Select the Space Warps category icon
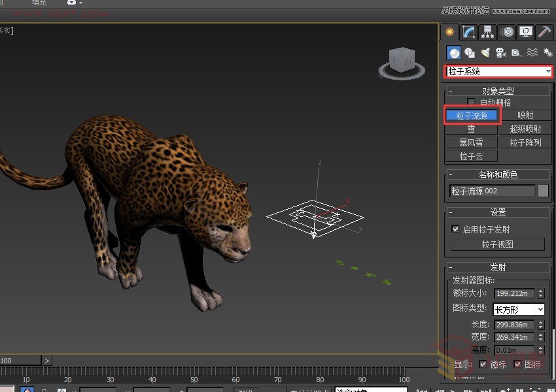 pyautogui.click(x=532, y=53)
